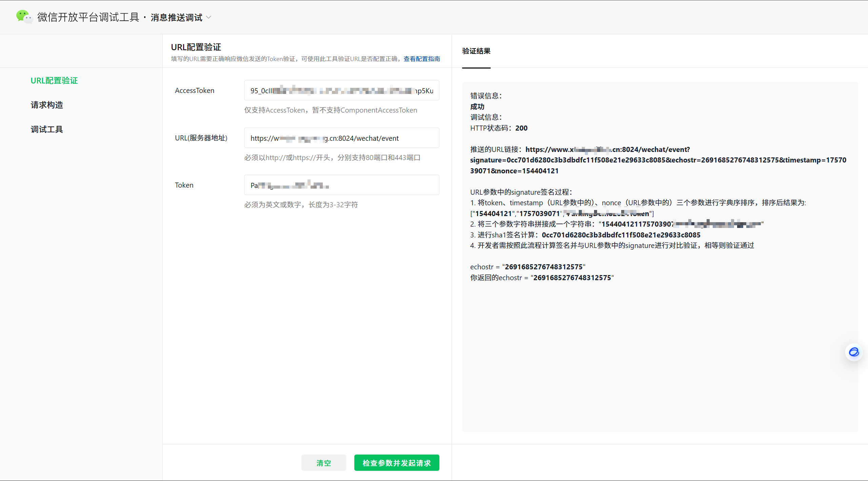Switch to 验证结果 tab
Image resolution: width=868 pixels, height=481 pixels.
pos(476,51)
